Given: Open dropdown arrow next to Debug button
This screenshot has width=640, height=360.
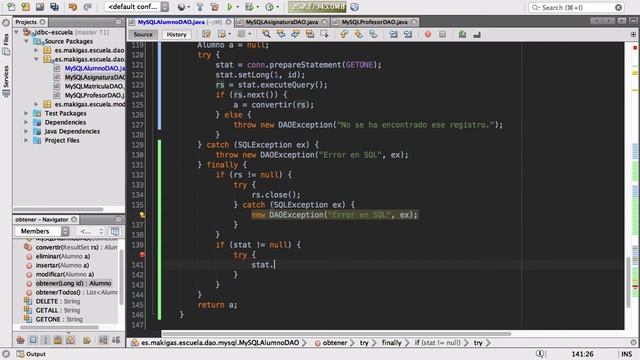Looking at the screenshot, I should pyautogui.click(x=257, y=7).
